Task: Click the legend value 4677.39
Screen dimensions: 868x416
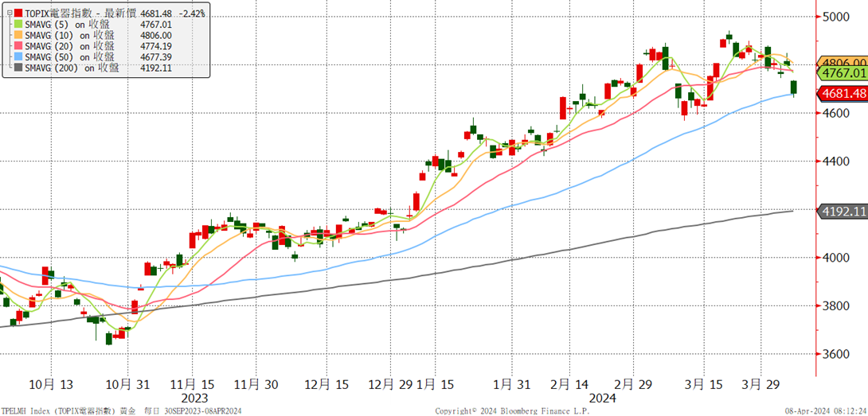Action: [156, 57]
